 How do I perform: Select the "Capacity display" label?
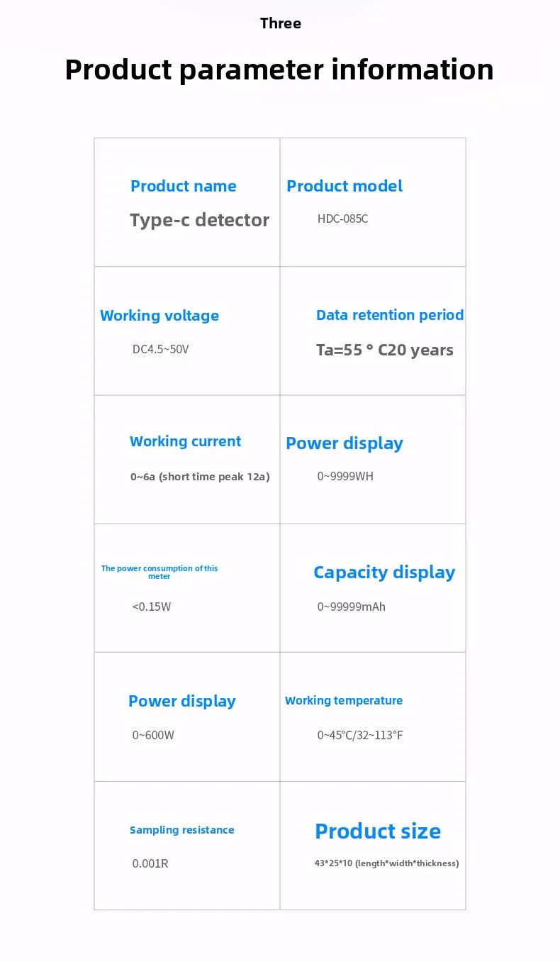click(x=384, y=573)
